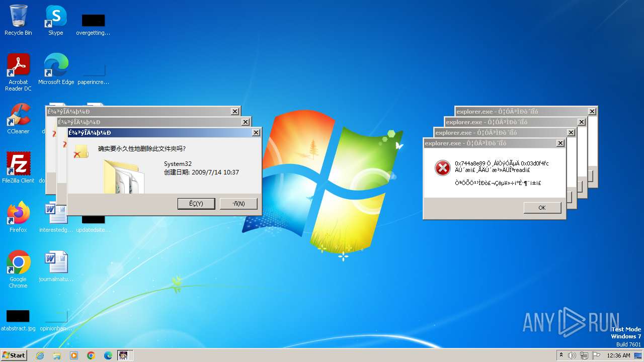Image resolution: width=644 pixels, height=362 pixels.
Task: Select the overgetting... desktop file
Action: click(93, 24)
